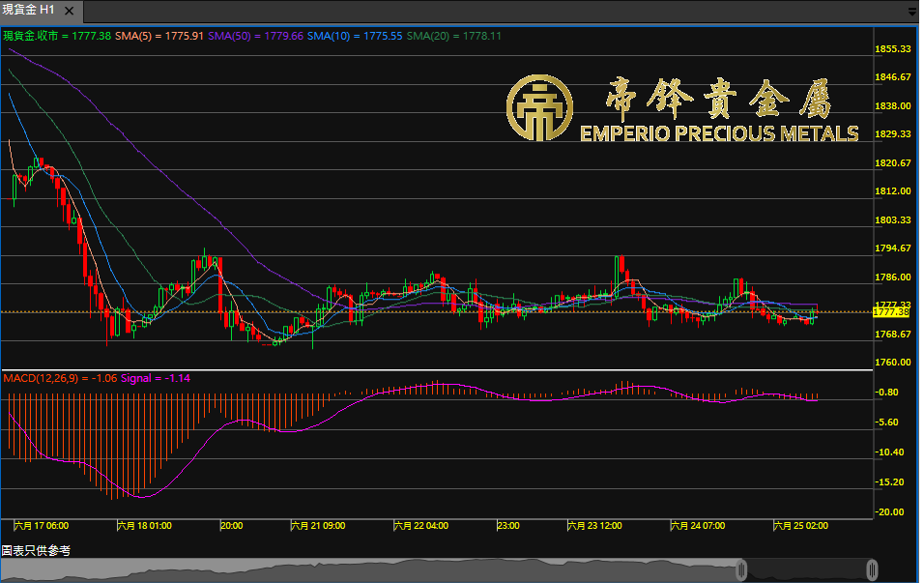Click the -20.00 MACD axis label
Viewport: 924px width, 583px height.
[890, 511]
